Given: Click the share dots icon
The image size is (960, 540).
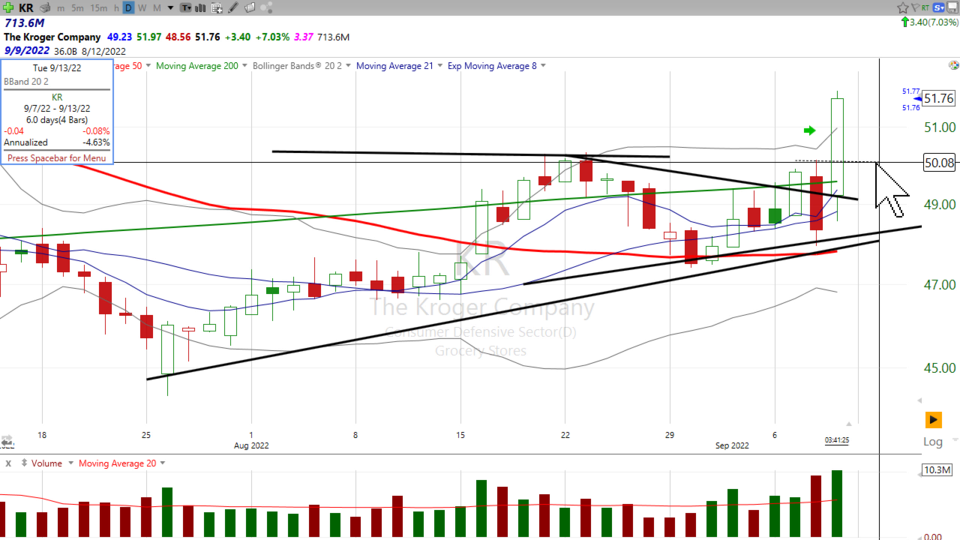Looking at the screenshot, I should [x=266, y=8].
